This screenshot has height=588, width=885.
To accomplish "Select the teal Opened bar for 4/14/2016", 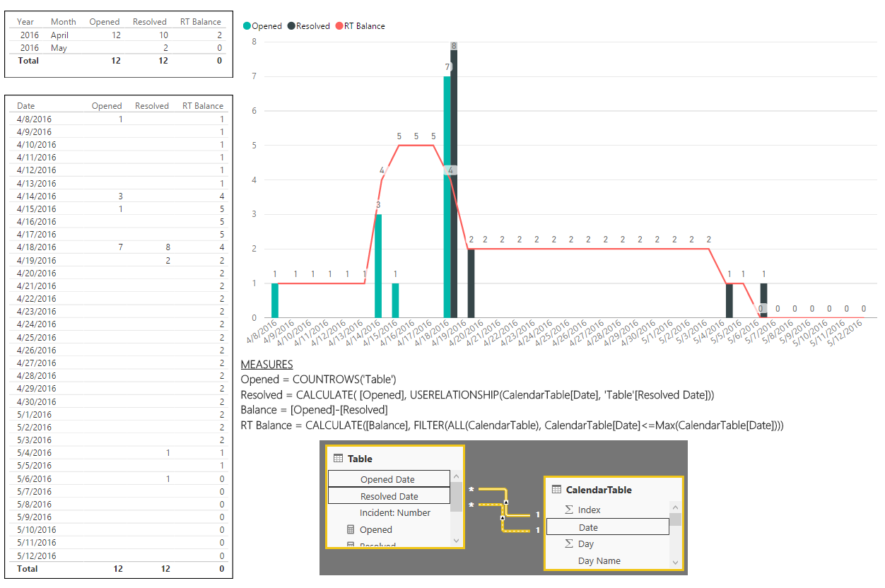I will (x=378, y=266).
